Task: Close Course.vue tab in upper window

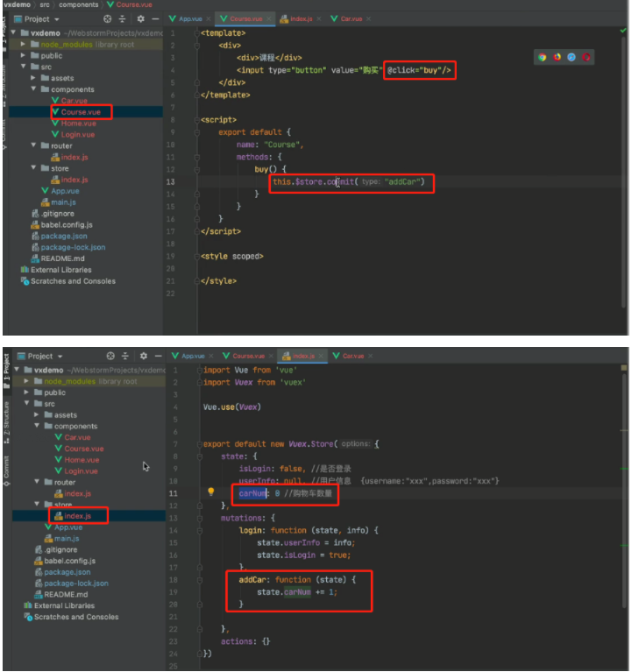Action: point(268,19)
